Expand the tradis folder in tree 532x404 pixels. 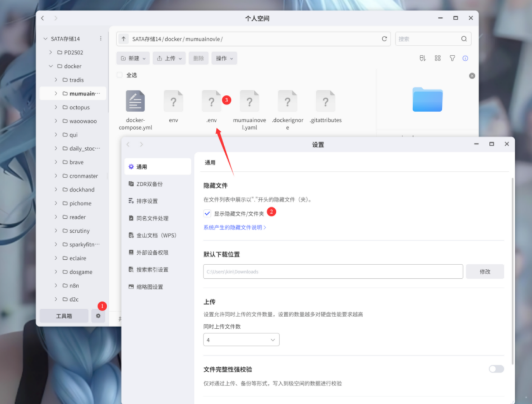pos(56,80)
